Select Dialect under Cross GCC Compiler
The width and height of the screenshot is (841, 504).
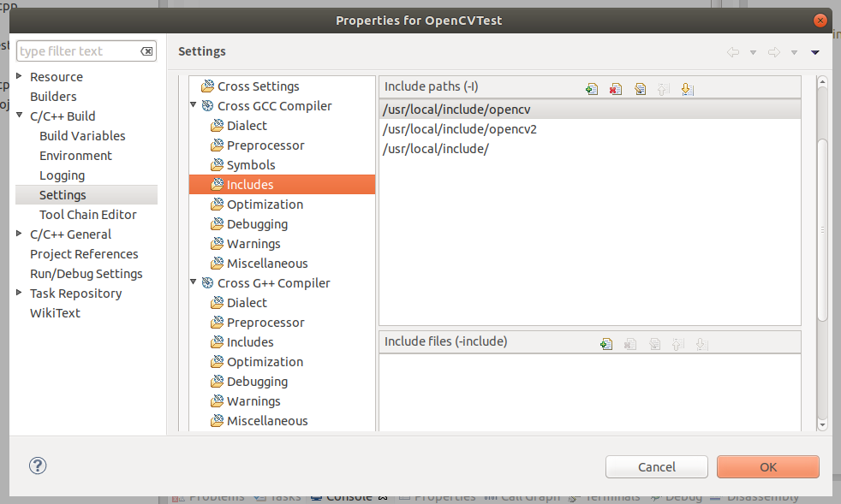[247, 126]
